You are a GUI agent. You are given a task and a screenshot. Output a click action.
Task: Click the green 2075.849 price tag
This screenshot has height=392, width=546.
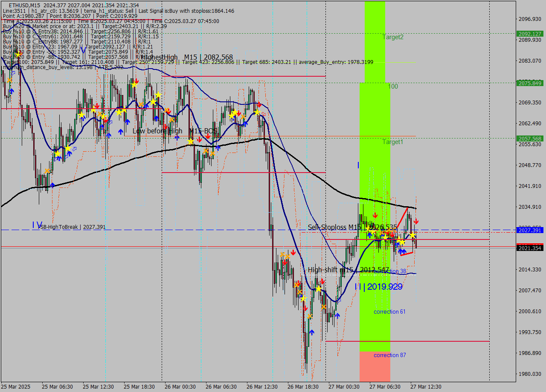click(529, 83)
